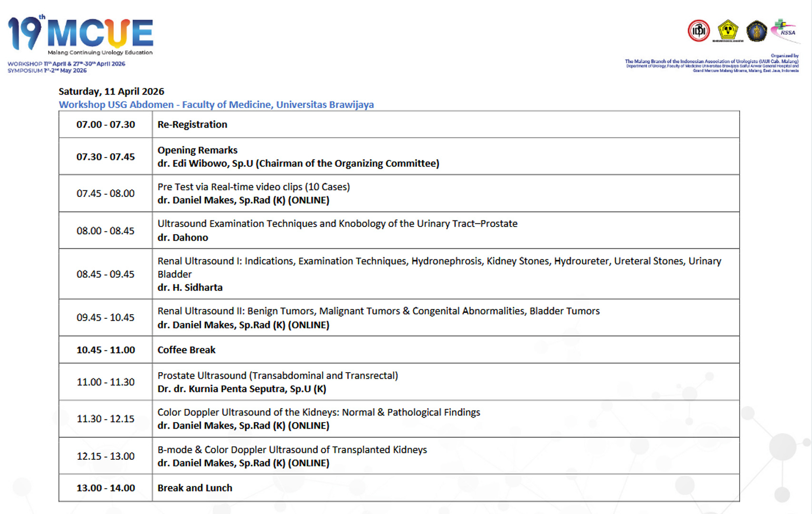
Task: Click dr. Daniel Makes under Transplanted Kidneys session
Action: click(x=243, y=463)
